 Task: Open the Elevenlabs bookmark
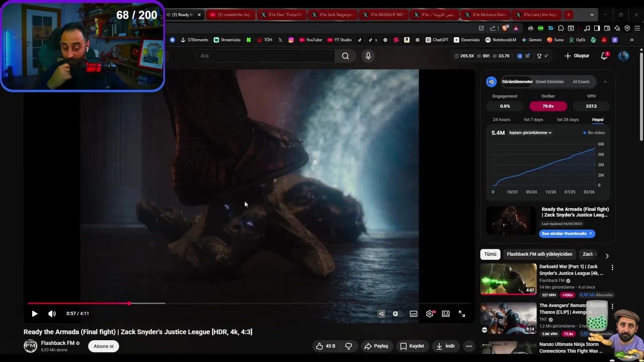(x=467, y=40)
